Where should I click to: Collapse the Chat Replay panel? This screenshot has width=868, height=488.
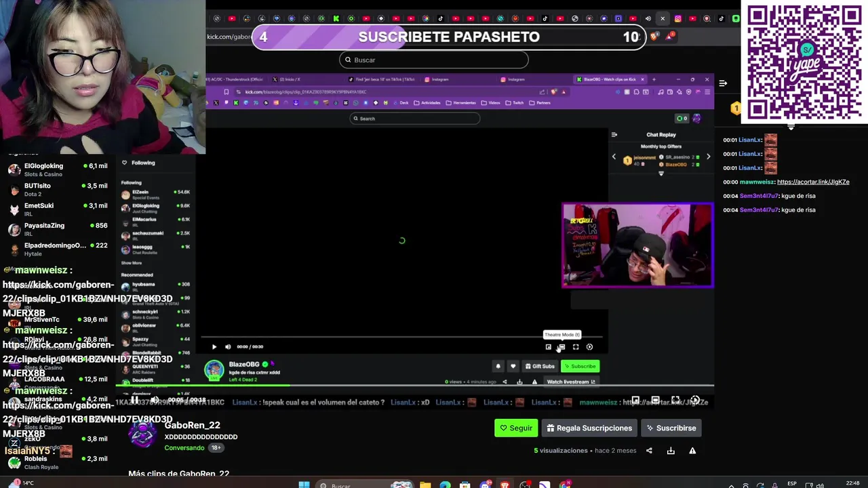click(x=614, y=135)
